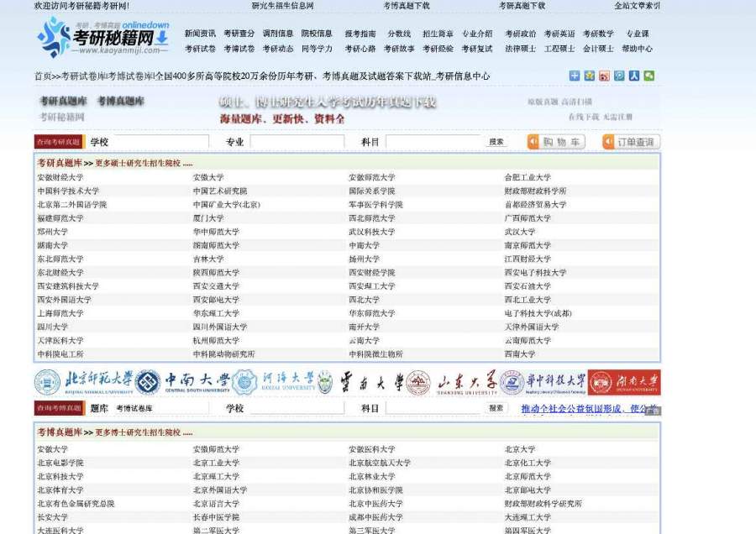Click the blue plus share icon
756x534 pixels.
pos(575,76)
